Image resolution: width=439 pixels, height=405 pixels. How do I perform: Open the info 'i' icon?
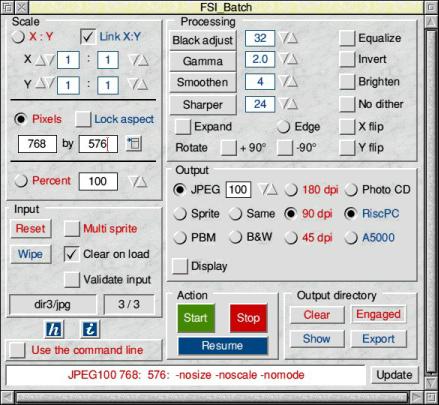pos(90,329)
